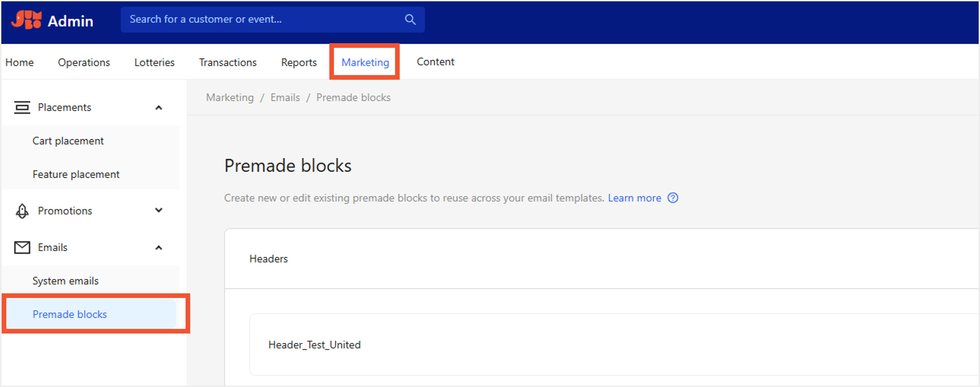The height and width of the screenshot is (387, 980).
Task: Click the Emails sidebar label
Action: 52,247
